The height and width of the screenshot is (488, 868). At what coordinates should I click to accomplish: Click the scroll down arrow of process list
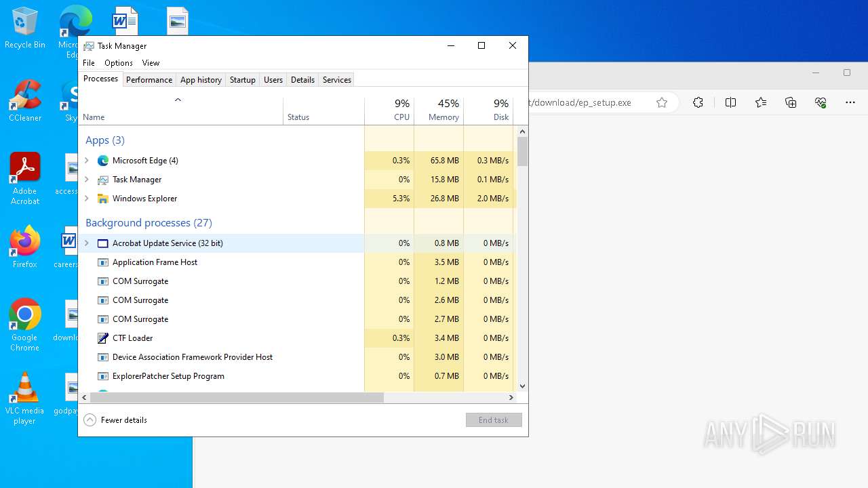point(522,386)
